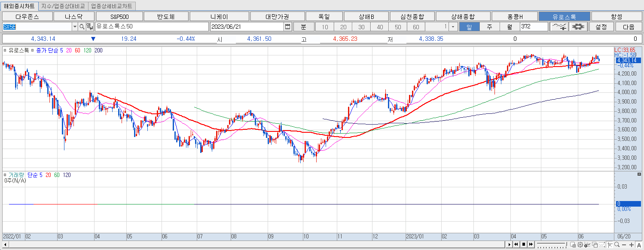Click the 유로스톡 chart legend label
The image size is (644, 250).
(18, 50)
